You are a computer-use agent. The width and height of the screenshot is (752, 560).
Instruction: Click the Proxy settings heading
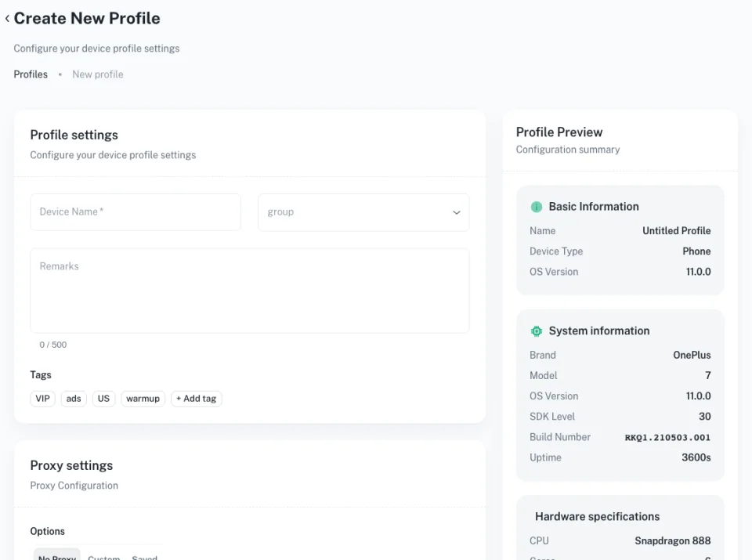point(71,465)
